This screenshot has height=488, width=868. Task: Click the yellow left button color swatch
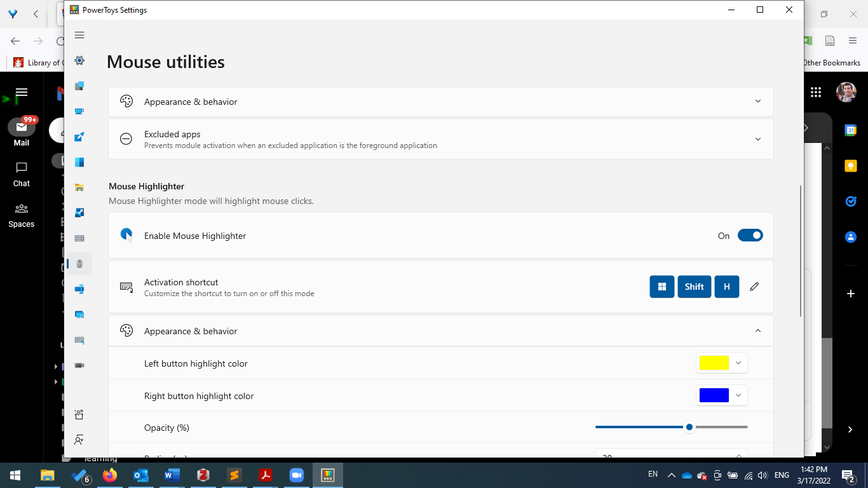(x=714, y=363)
